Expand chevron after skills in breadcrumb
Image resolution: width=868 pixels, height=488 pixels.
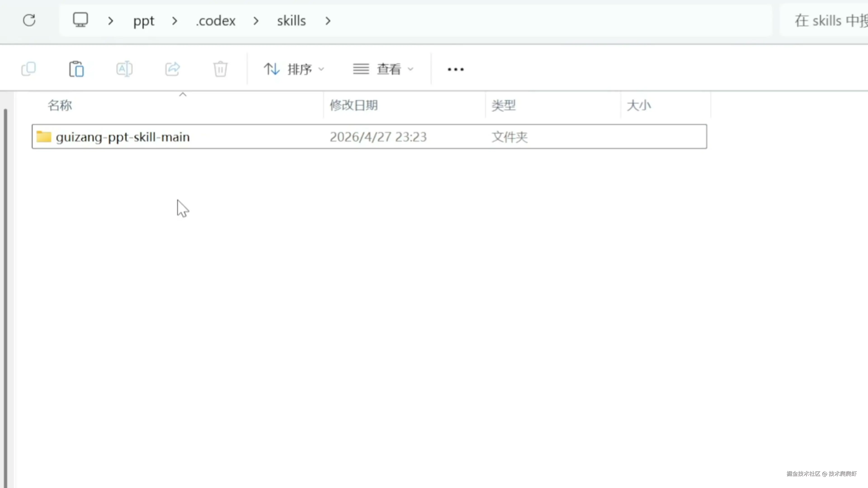(x=328, y=21)
